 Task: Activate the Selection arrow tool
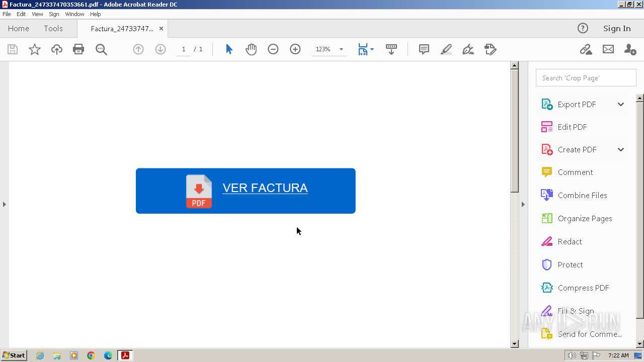pos(229,49)
